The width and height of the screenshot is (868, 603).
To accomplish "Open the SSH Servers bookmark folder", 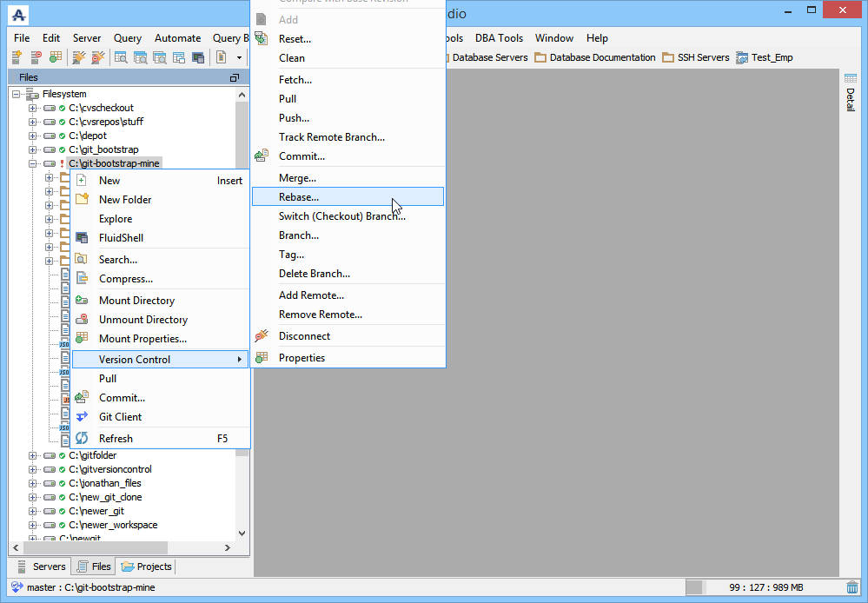I will click(696, 57).
